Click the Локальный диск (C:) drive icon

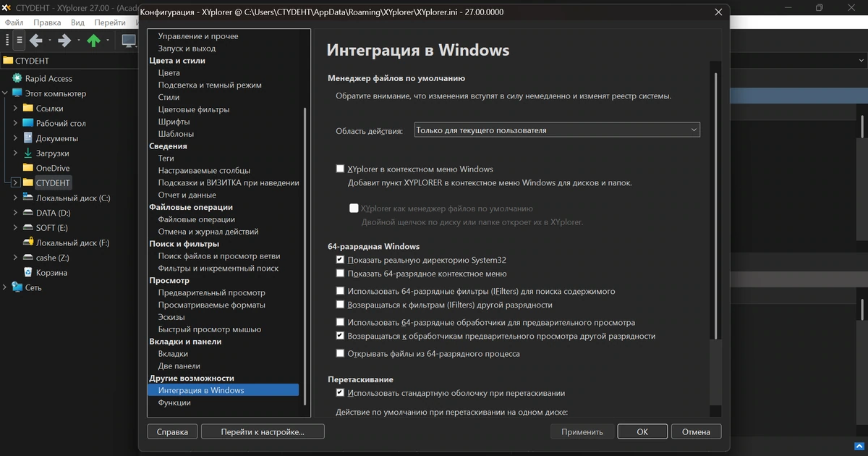tap(28, 198)
